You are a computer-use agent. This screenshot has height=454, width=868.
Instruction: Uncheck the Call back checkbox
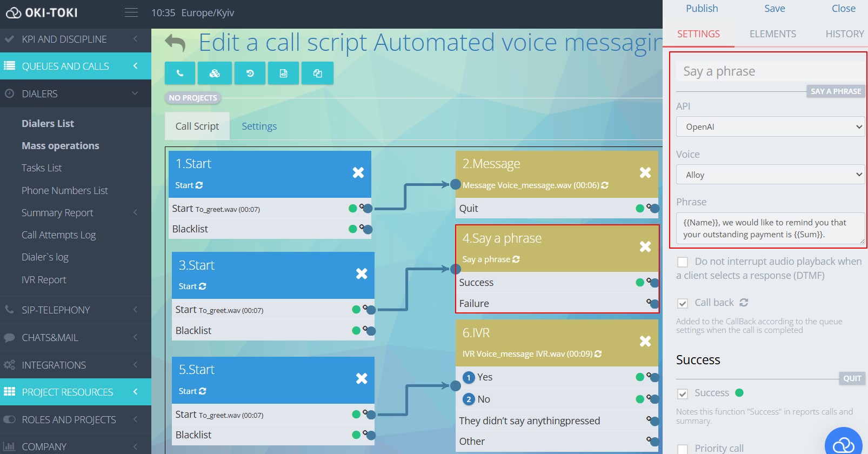pos(683,303)
